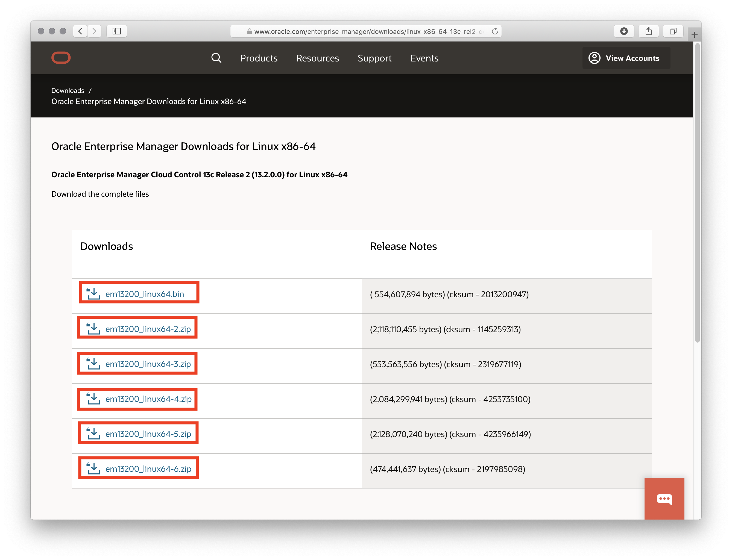The width and height of the screenshot is (732, 560).
Task: Select the text '(2,128,070,240 bytes) (cksum - 4235966149)'
Action: pyautogui.click(x=450, y=434)
